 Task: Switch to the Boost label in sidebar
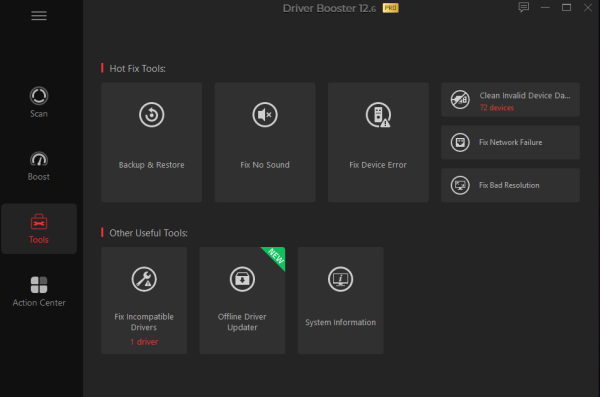click(x=39, y=177)
